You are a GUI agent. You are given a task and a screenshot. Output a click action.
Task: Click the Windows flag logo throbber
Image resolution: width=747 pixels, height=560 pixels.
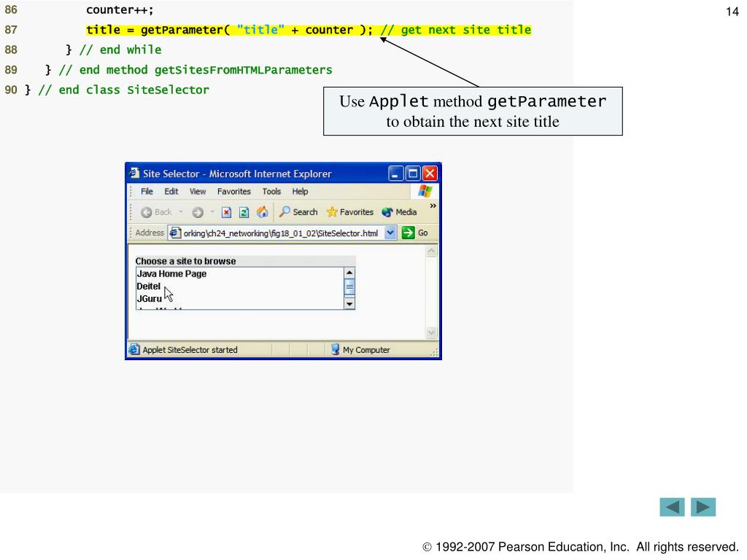pyautogui.click(x=425, y=192)
